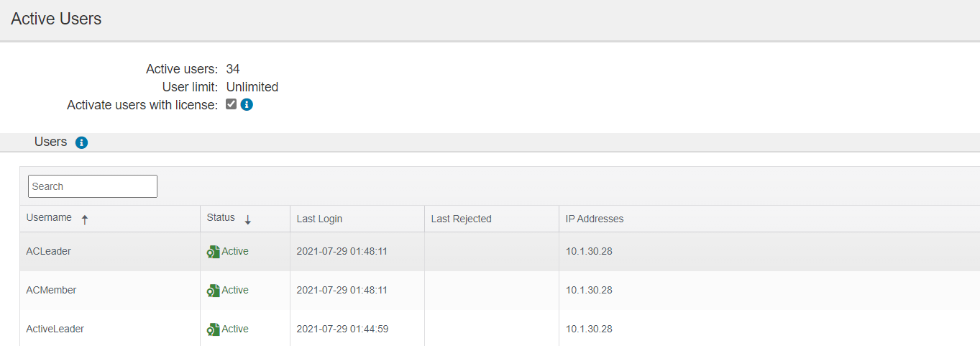Sort table by Status column header
The image size is (980, 346).
click(x=245, y=218)
